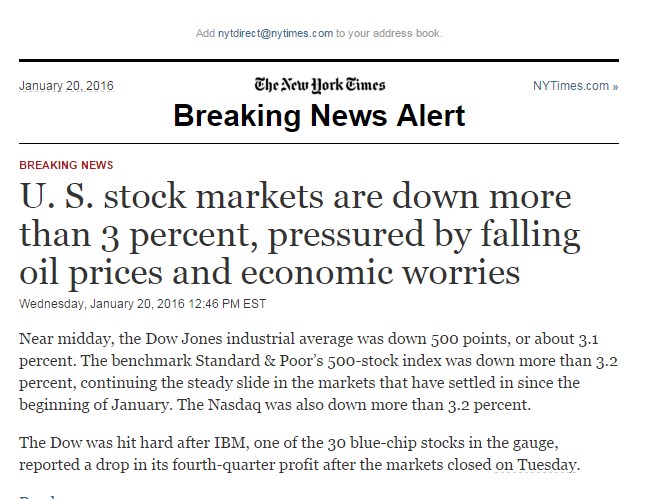Click The New York Times logo
The height and width of the screenshot is (499, 649).
pos(319,85)
